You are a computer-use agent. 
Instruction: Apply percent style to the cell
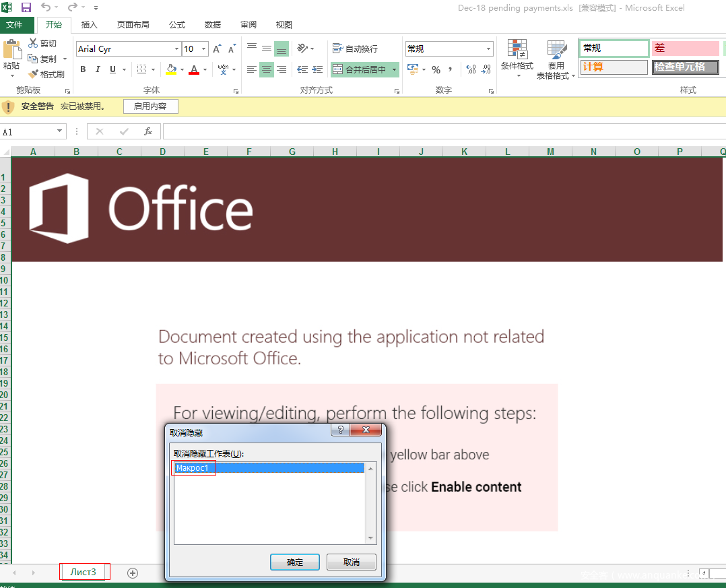click(436, 69)
